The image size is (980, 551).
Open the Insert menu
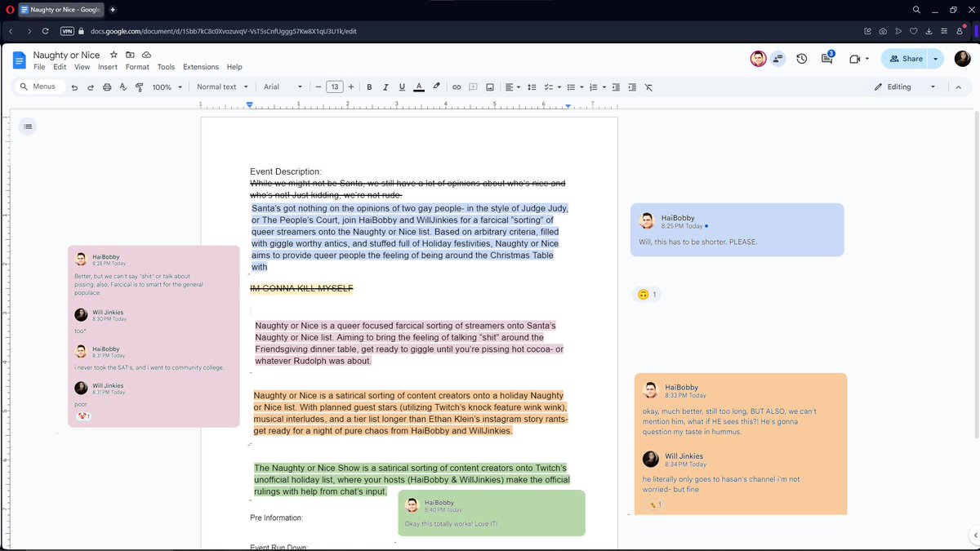click(x=108, y=67)
